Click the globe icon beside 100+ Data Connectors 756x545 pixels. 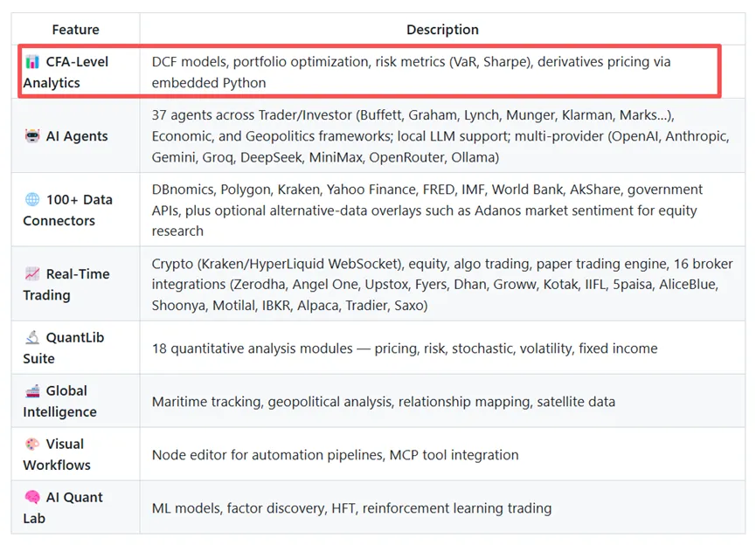tap(32, 200)
